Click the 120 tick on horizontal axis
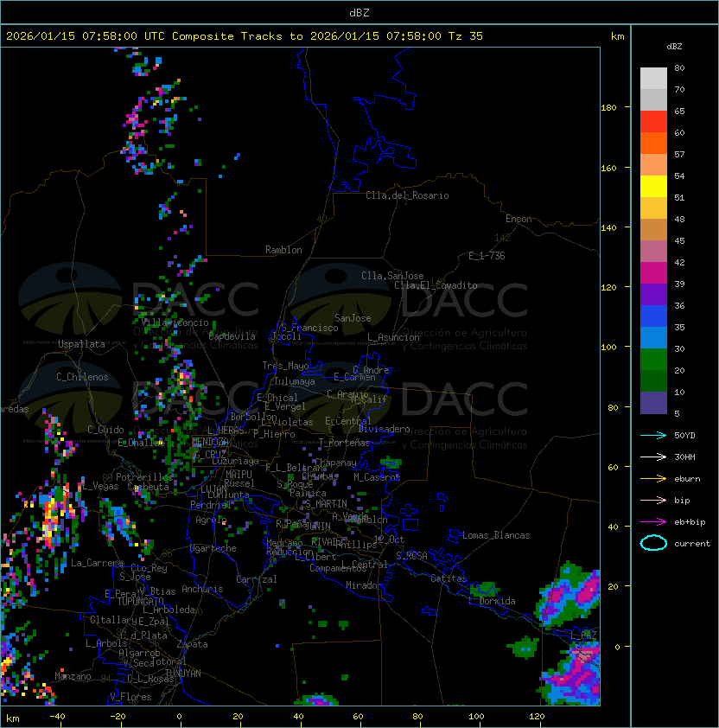 tap(537, 716)
